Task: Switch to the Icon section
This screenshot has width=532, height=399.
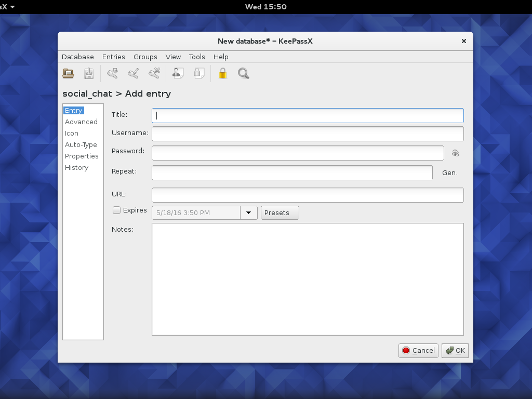Action: tap(72, 134)
